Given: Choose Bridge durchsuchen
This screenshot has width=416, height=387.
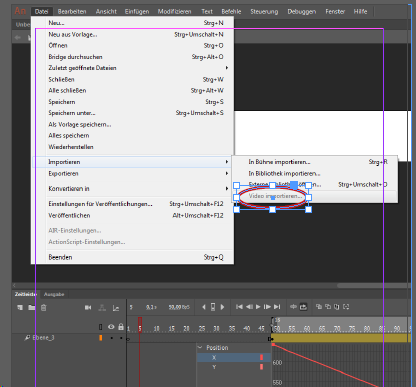Looking at the screenshot, I should click(133, 57).
